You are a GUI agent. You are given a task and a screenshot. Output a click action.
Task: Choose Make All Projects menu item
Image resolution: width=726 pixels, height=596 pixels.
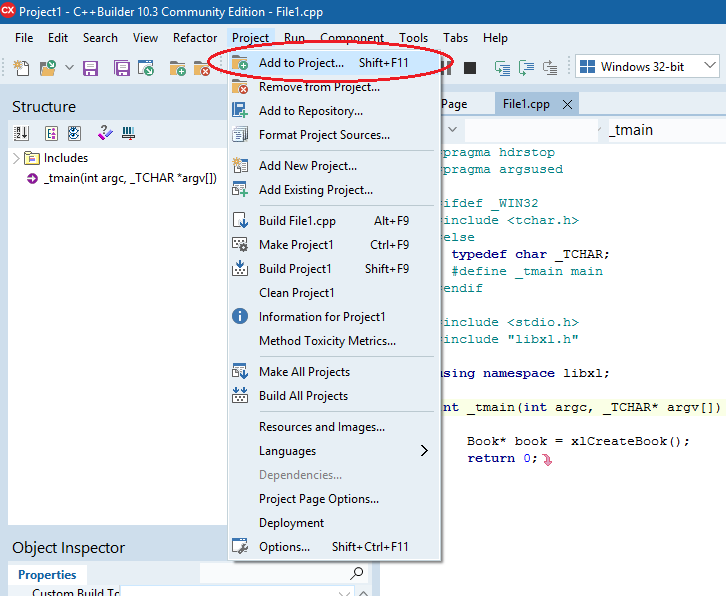[x=334, y=372]
